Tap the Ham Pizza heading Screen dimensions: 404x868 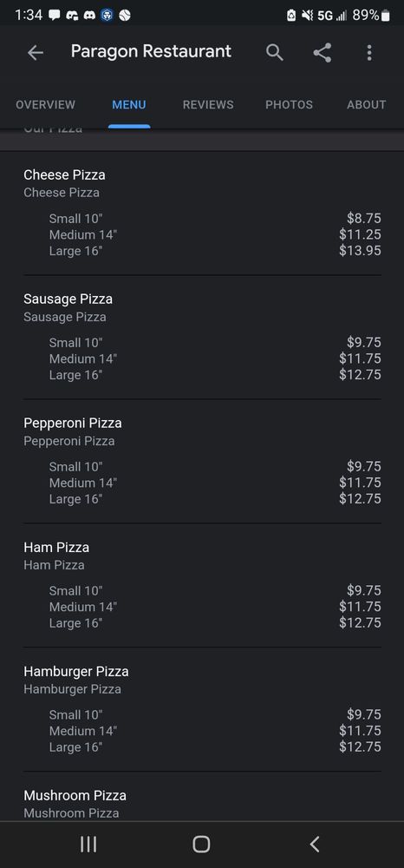coord(55,547)
